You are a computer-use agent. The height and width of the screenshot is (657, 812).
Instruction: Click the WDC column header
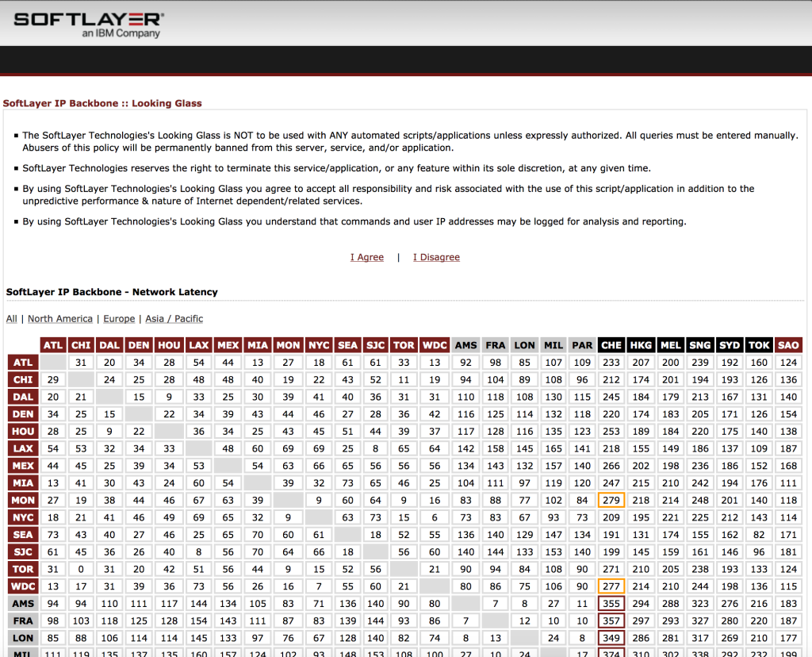coord(435,345)
